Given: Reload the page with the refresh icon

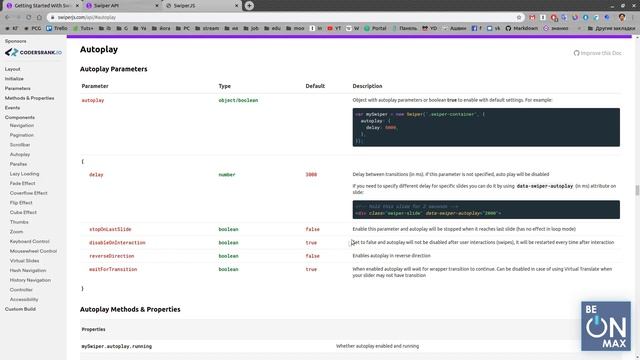Looking at the screenshot, I should 29,17.
